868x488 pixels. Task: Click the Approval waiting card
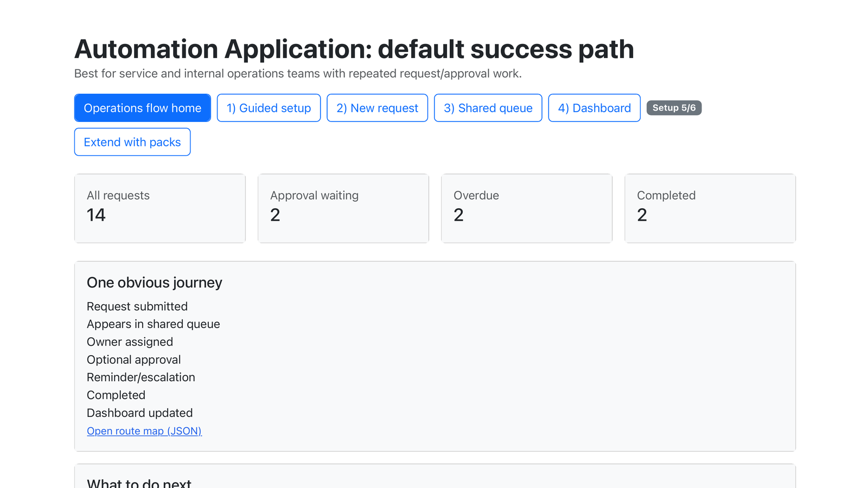343,208
